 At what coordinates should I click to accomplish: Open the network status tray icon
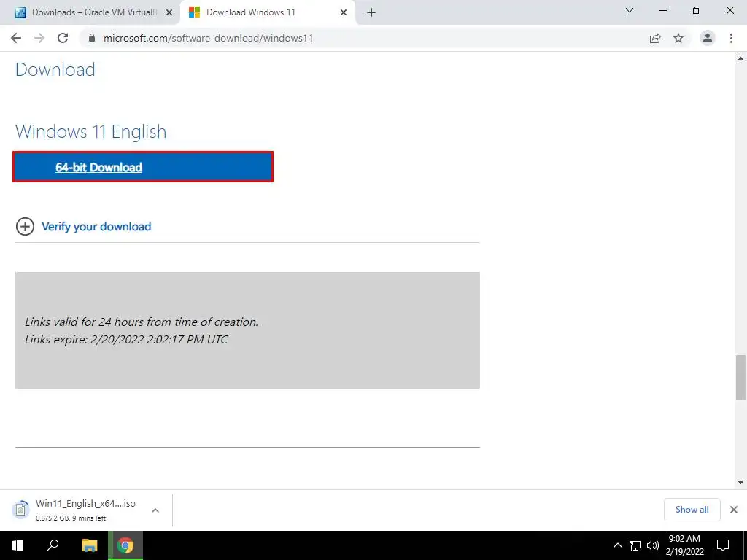tap(635, 545)
